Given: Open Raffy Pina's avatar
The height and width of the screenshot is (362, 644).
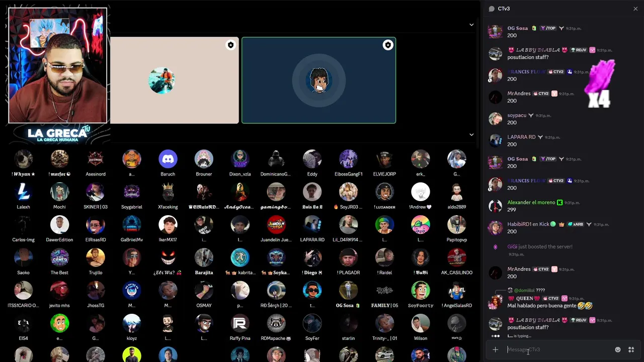Looking at the screenshot, I should click(x=240, y=323).
